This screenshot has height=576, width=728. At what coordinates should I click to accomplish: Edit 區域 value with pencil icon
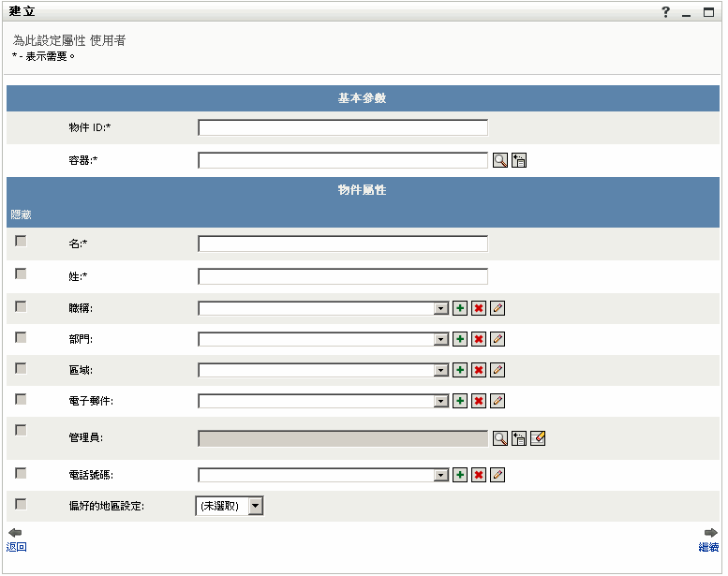coord(498,370)
